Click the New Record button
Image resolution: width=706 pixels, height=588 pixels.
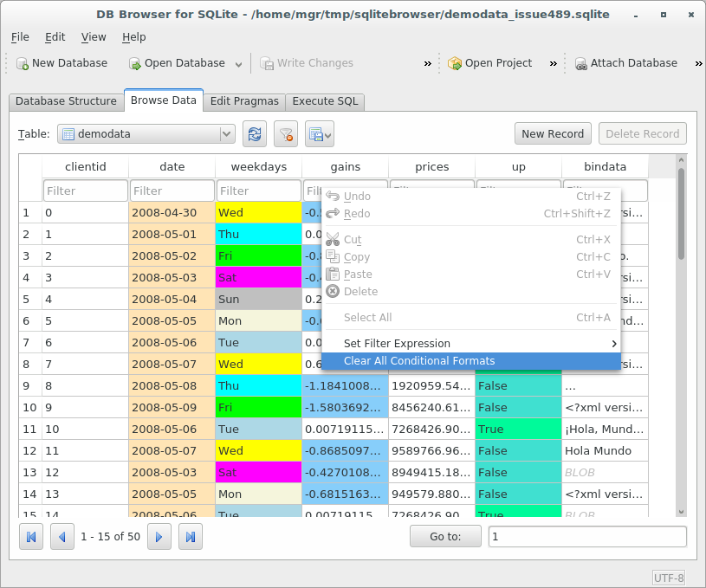click(x=553, y=133)
